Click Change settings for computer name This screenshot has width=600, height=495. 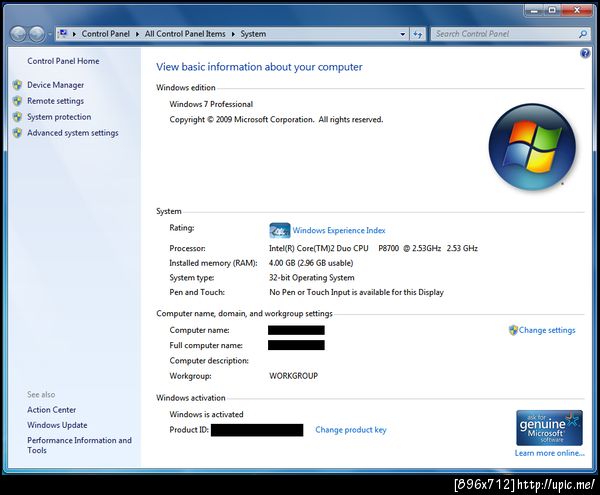(x=547, y=330)
